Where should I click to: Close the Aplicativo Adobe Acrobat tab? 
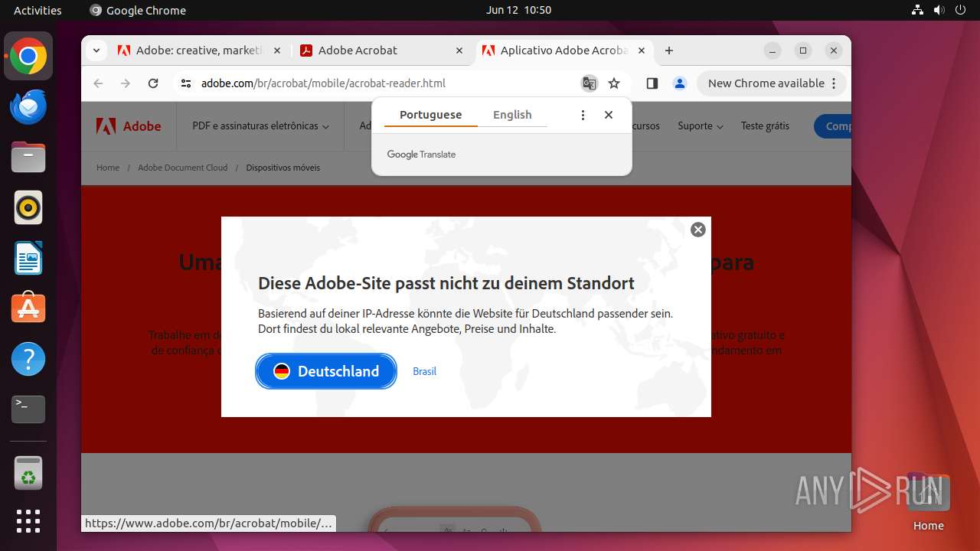(642, 51)
